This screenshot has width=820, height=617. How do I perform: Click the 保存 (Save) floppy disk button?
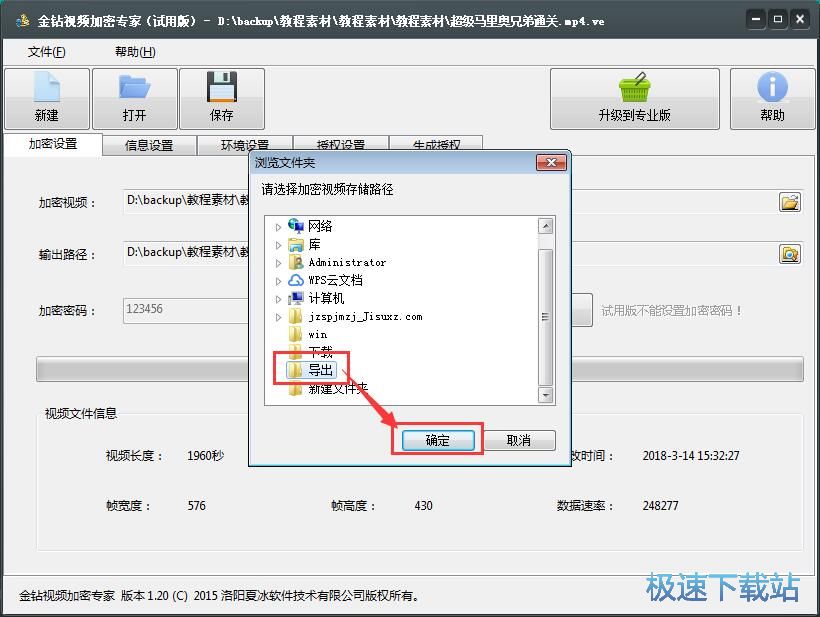pyautogui.click(x=222, y=99)
